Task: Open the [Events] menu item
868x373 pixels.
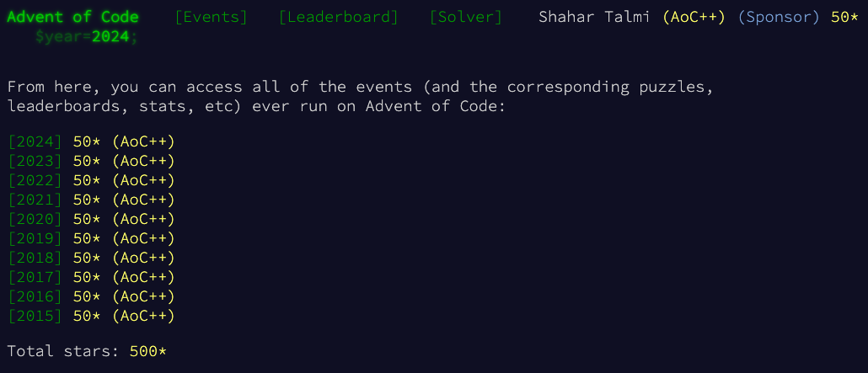Action: click(212, 17)
